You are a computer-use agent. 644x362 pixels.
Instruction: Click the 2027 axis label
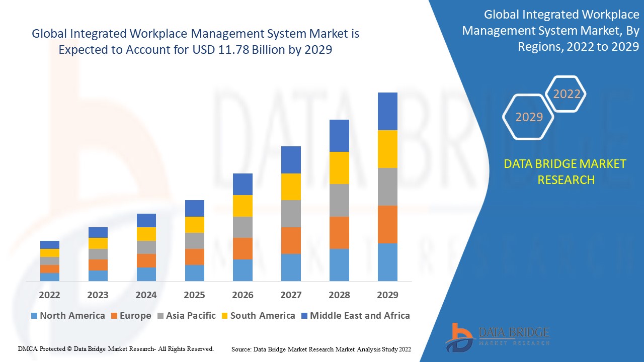tap(291, 295)
